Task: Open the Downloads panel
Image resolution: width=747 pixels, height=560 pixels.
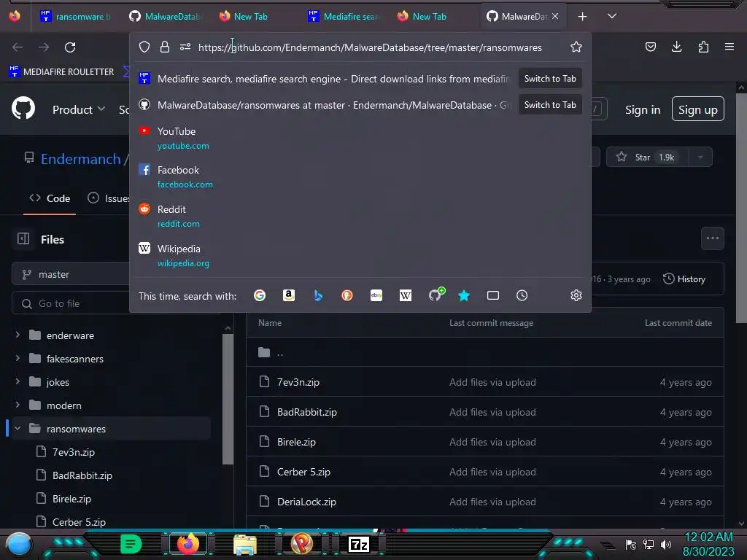Action: (x=676, y=47)
